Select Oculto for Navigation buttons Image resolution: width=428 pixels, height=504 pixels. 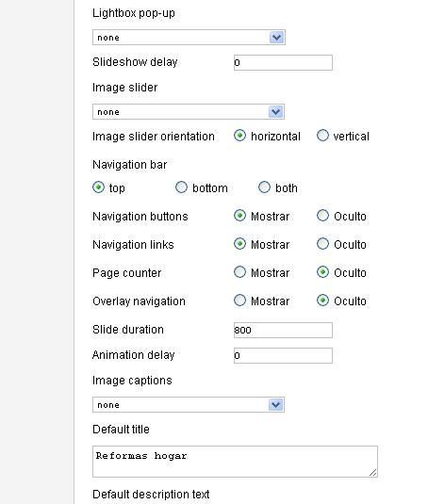(x=322, y=216)
